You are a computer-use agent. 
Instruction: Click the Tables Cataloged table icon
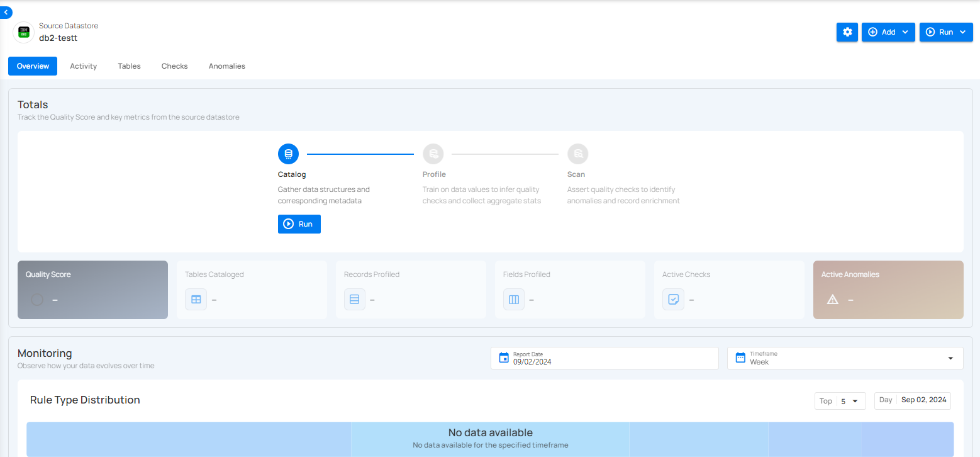point(196,300)
